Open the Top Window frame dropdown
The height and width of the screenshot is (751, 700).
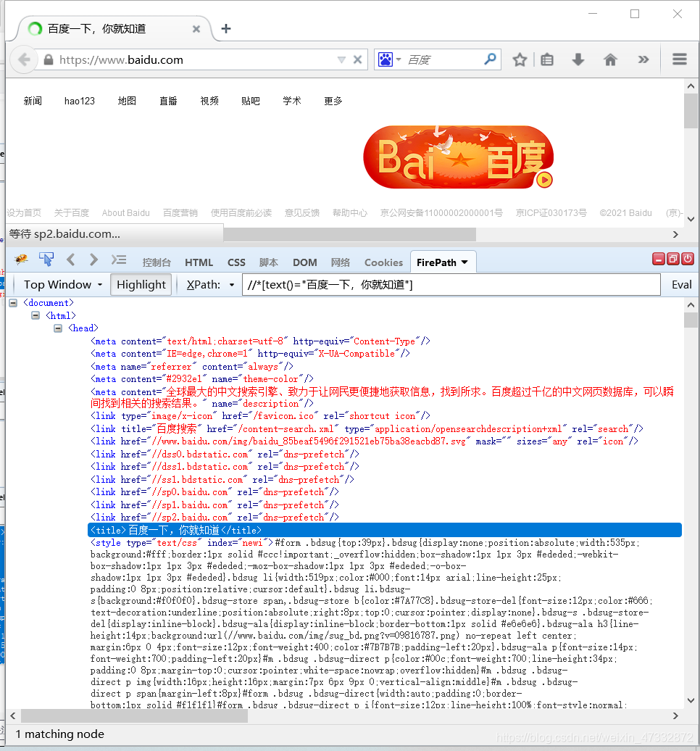63,285
